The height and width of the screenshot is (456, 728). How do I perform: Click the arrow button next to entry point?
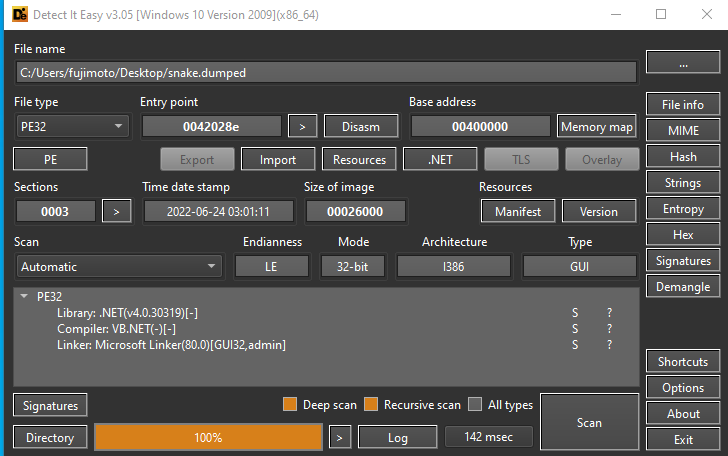coord(302,126)
